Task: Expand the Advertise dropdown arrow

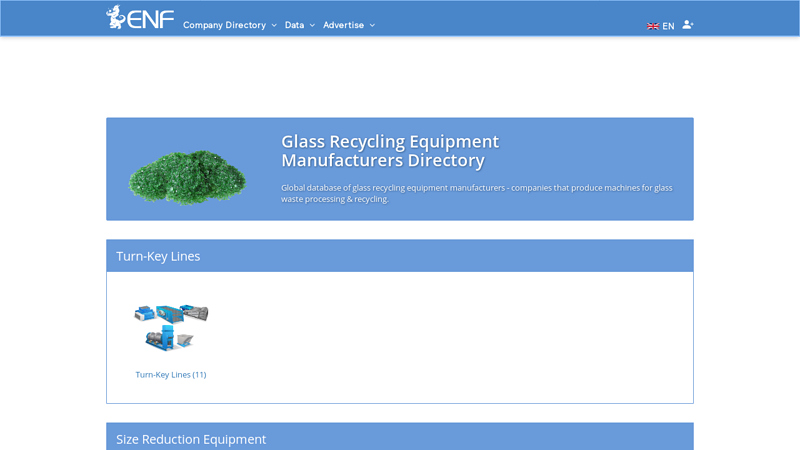Action: pos(372,25)
